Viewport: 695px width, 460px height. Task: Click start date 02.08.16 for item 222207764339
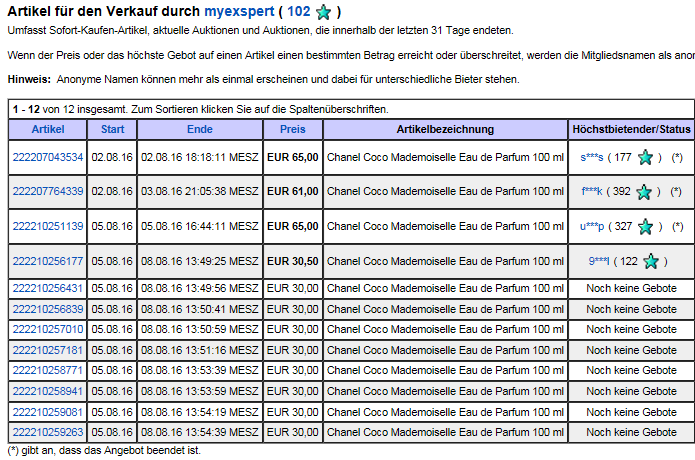click(112, 191)
